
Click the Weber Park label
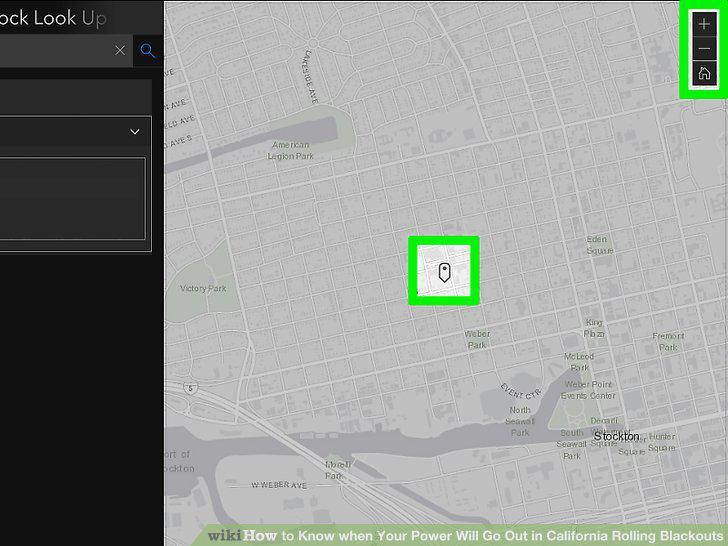tap(477, 339)
